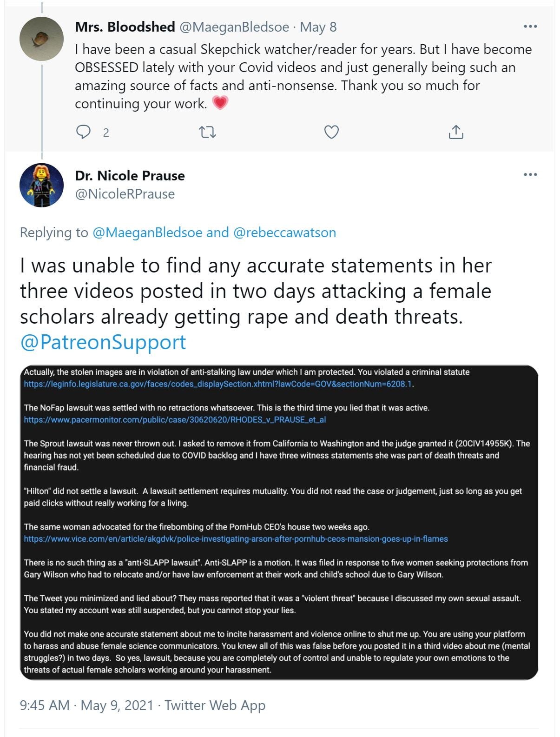Open the @MaeganBledsoe handle in tweet header
560x737 pixels.
(x=234, y=27)
